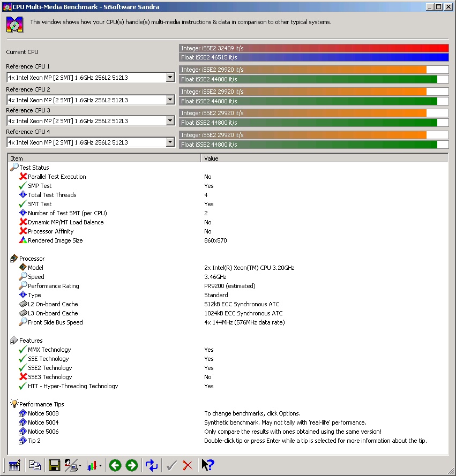The height and width of the screenshot is (476, 456).
Task: Click the icon beside Processor heading
Action: (x=14, y=258)
